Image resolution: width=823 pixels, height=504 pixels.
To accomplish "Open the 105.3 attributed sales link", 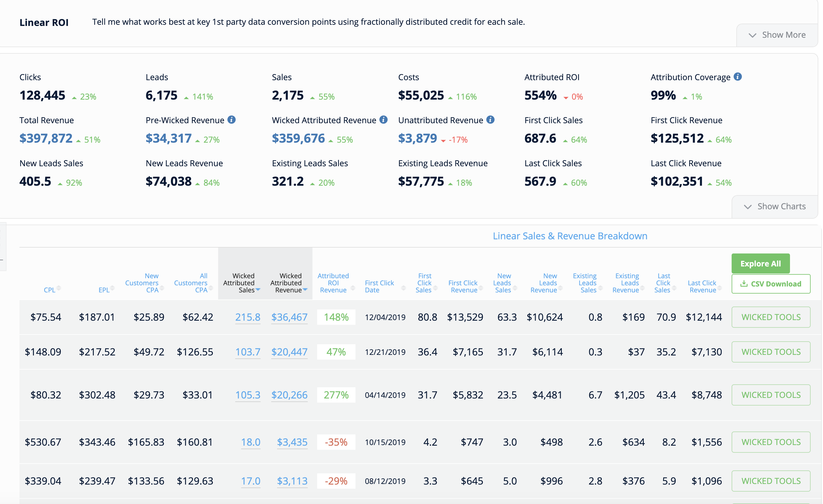I will (x=248, y=395).
